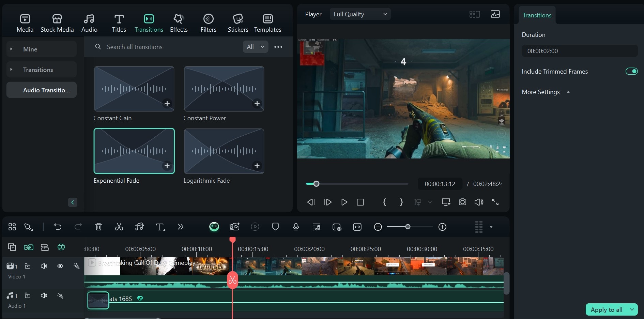The width and height of the screenshot is (644, 319).
Task: Take a snapshot with camera icon
Action: pos(462,202)
